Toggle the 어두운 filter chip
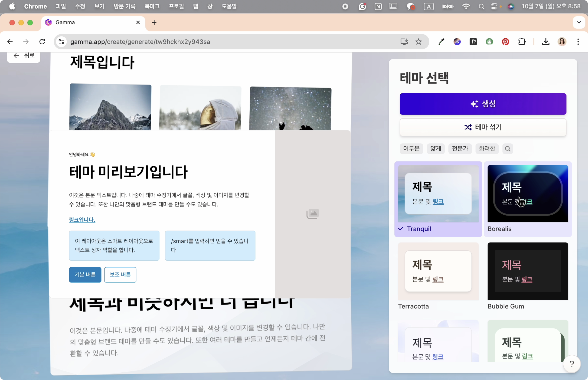588x380 pixels. coord(411,149)
